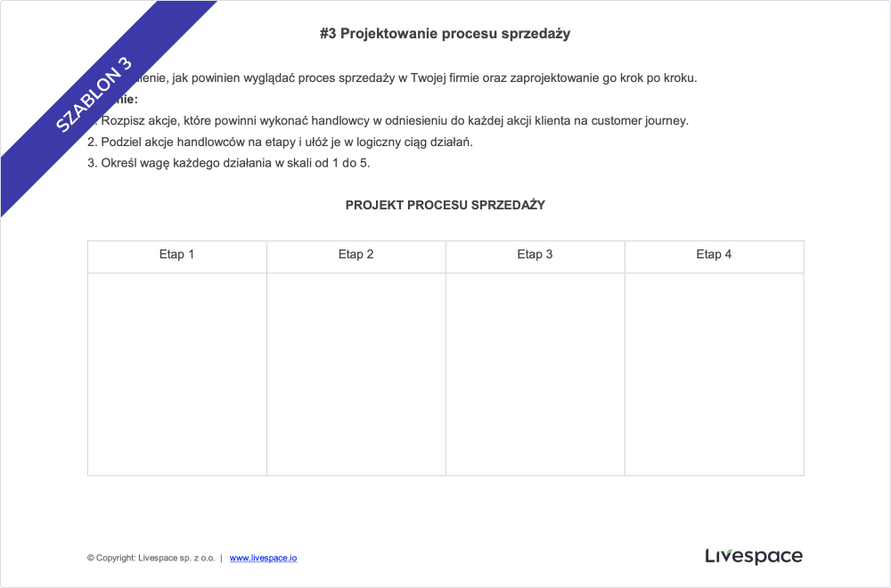Click the heading 'PROJEKT PROCESU SPRZEDAŻY'
Viewport: 891px width, 588px height.
pos(445,205)
